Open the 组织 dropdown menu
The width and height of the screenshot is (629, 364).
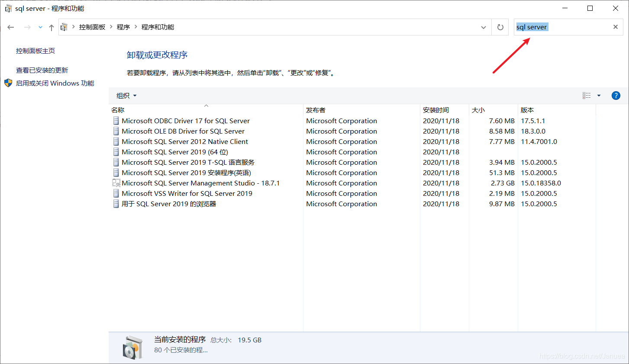coord(126,96)
